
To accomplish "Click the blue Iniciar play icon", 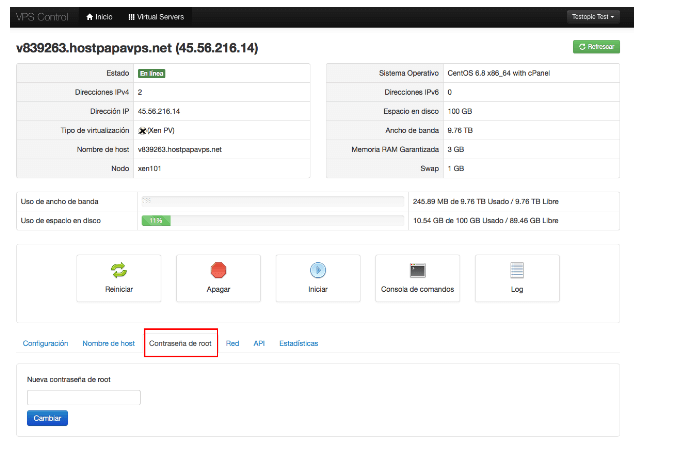I will click(318, 270).
